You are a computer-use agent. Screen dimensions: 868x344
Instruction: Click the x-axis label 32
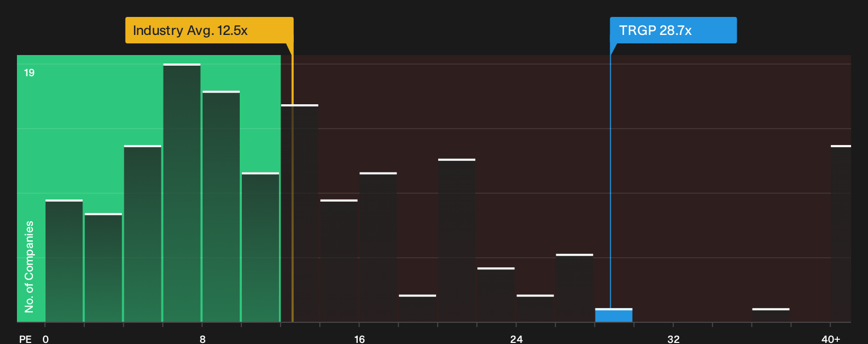pyautogui.click(x=673, y=339)
